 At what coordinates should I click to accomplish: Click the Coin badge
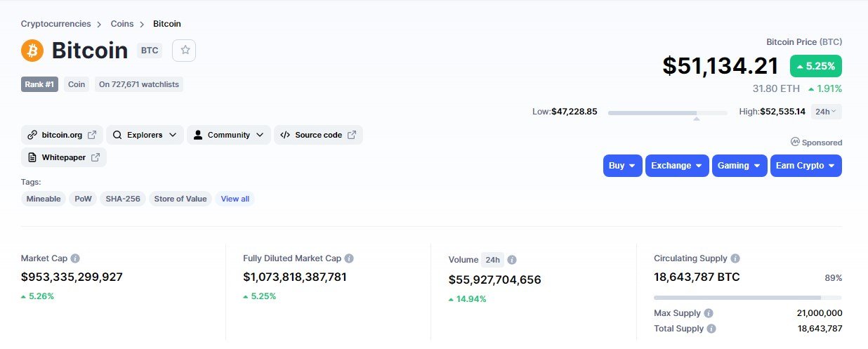click(77, 84)
